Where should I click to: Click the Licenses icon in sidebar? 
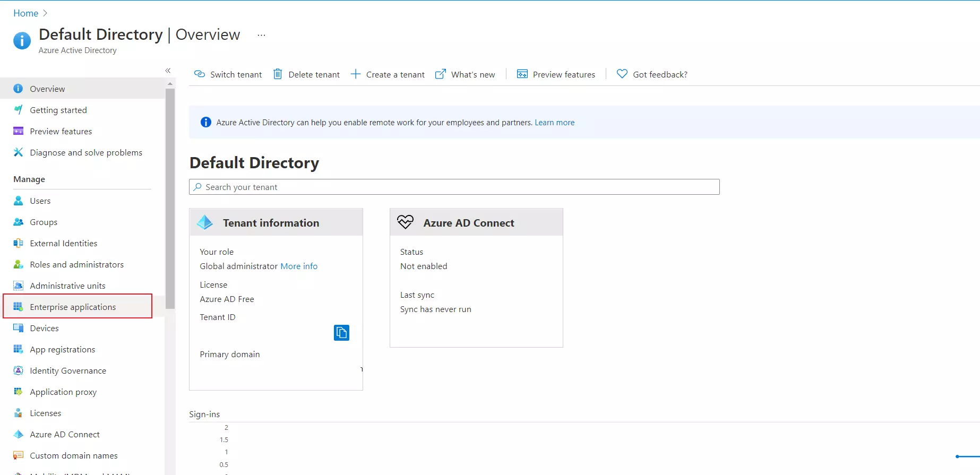[x=18, y=413]
